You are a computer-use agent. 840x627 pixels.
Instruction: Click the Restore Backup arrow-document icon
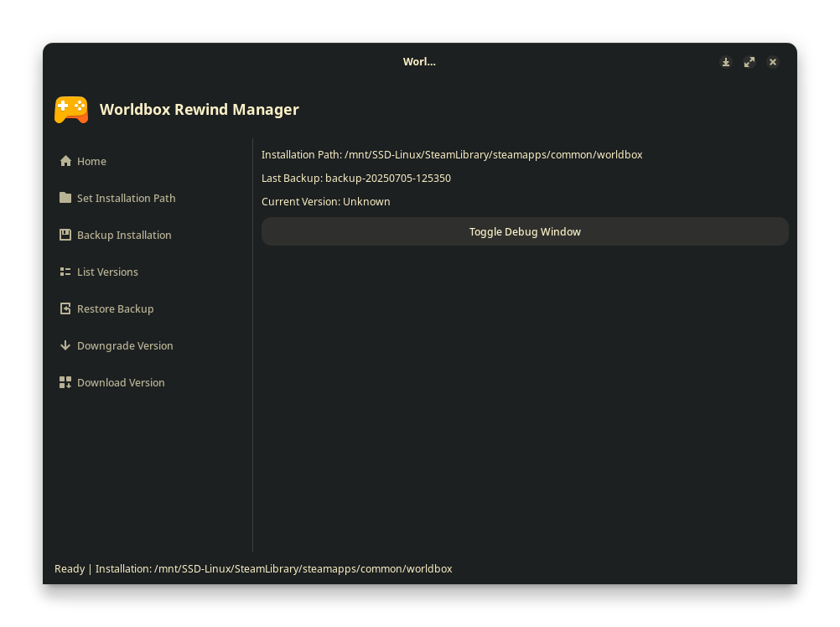pos(65,309)
